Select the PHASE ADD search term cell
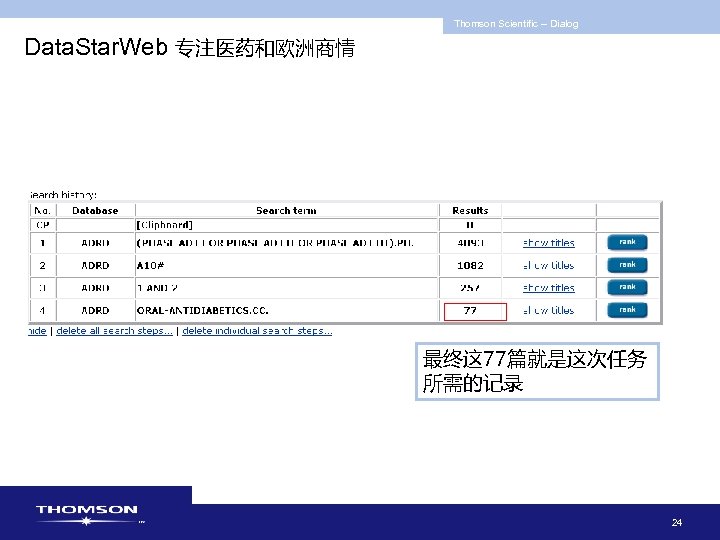The height and width of the screenshot is (540, 720). tap(287, 243)
